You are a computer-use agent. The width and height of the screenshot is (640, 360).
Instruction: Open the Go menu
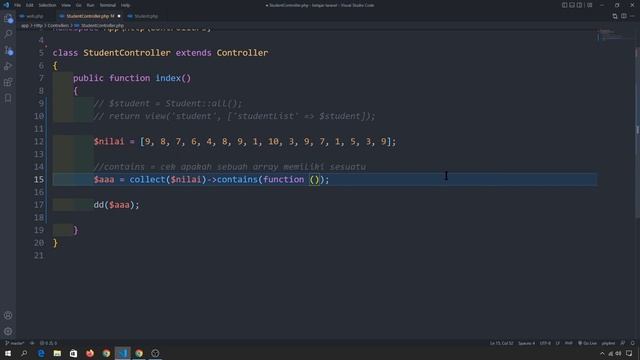78,5
